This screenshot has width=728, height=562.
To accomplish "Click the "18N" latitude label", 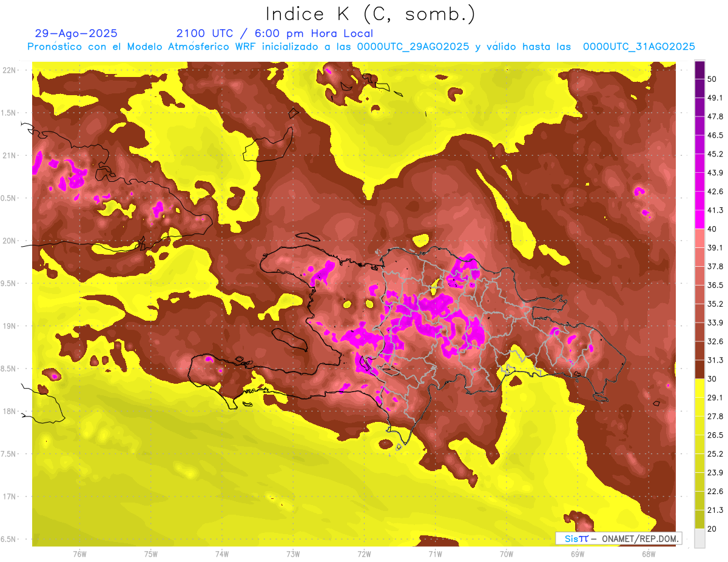I will coord(9,412).
